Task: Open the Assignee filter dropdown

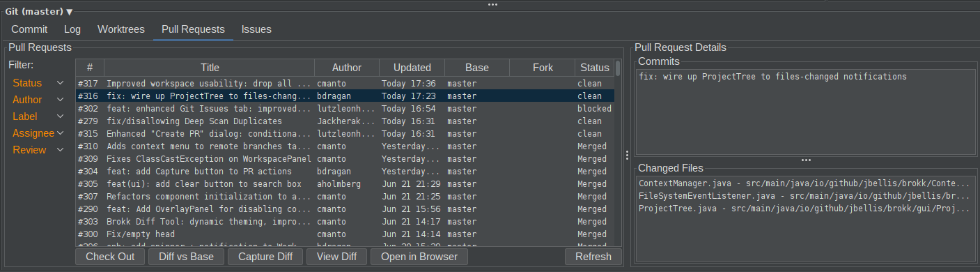Action: (38, 133)
